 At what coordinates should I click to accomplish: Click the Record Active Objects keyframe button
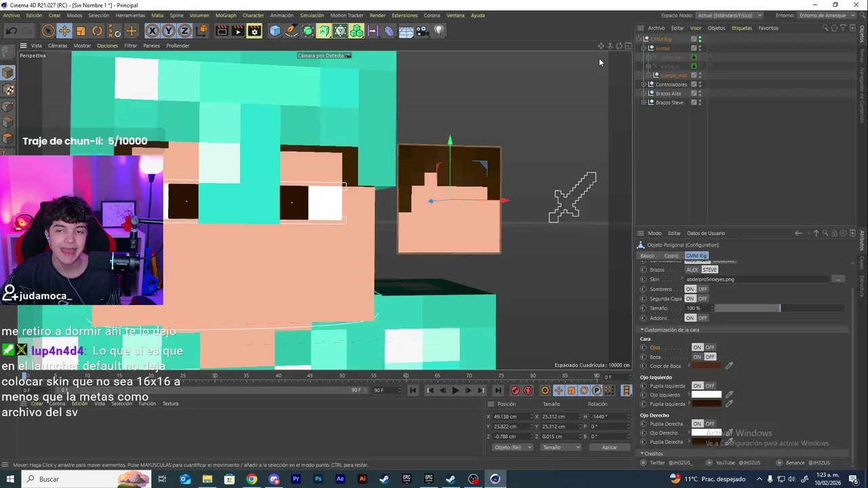point(515,390)
